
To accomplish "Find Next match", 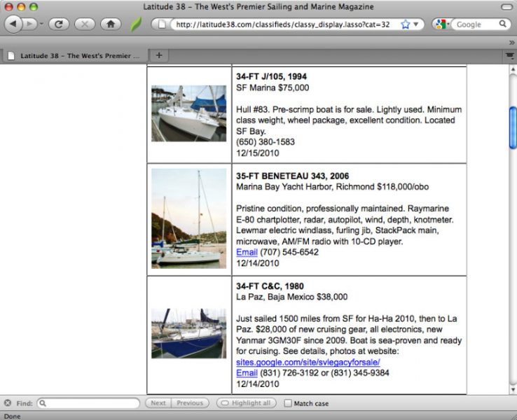I will click(158, 403).
